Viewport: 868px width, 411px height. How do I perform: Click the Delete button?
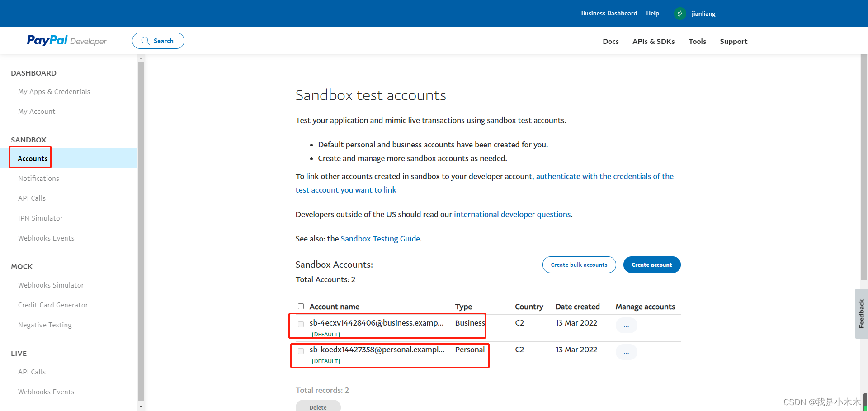pyautogui.click(x=318, y=406)
